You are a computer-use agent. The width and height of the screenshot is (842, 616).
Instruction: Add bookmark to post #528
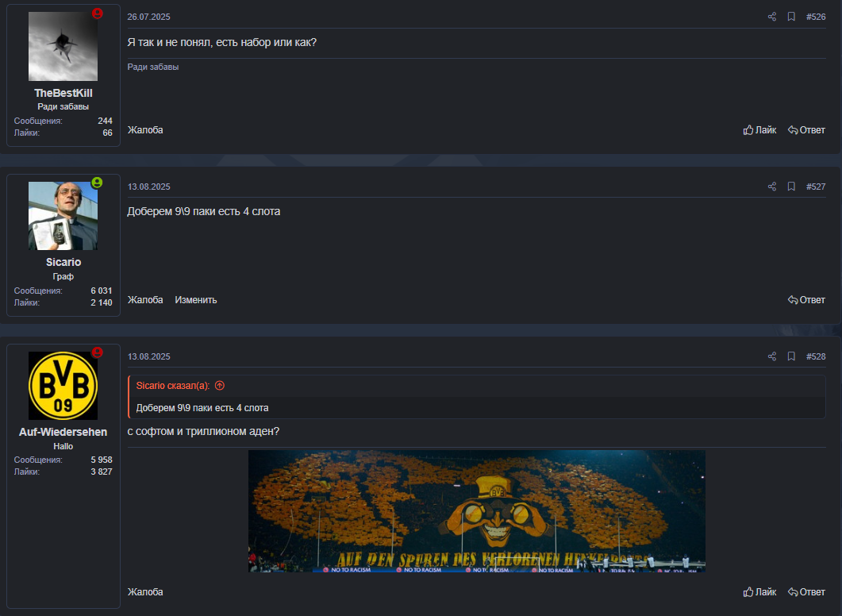(791, 356)
